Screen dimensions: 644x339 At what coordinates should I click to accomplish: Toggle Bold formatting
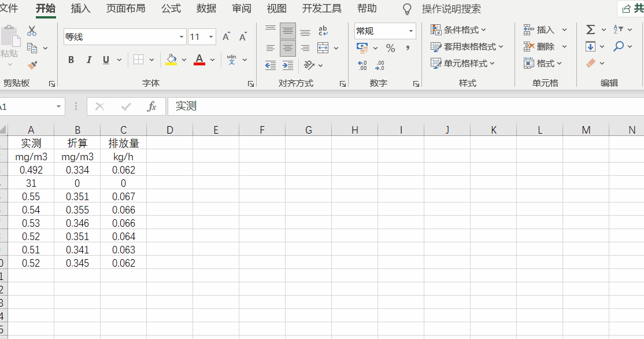71,60
